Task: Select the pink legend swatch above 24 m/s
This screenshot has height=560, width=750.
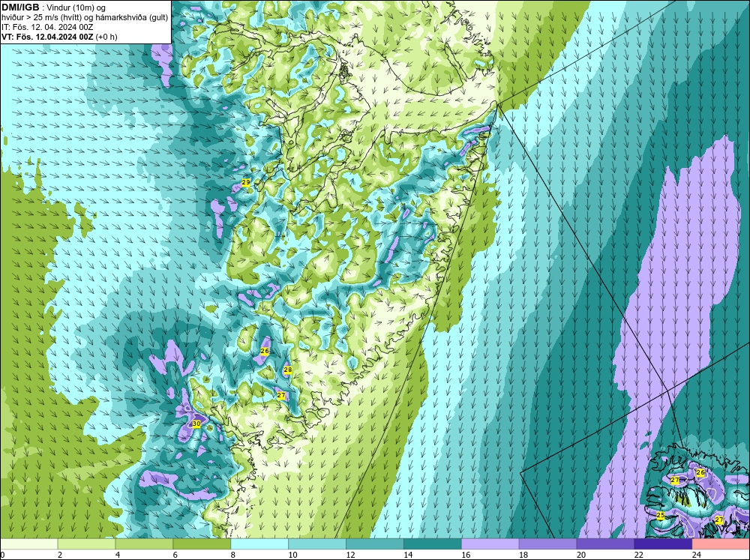Action: pyautogui.click(x=721, y=544)
